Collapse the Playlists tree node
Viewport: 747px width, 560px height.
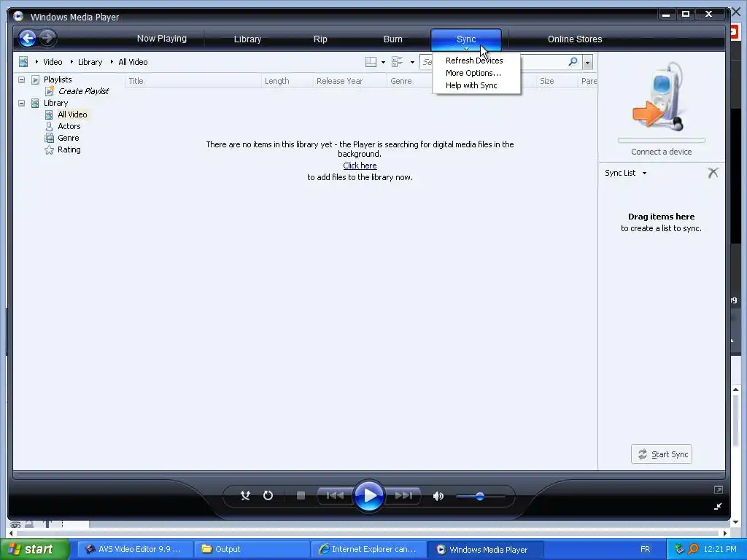point(21,79)
